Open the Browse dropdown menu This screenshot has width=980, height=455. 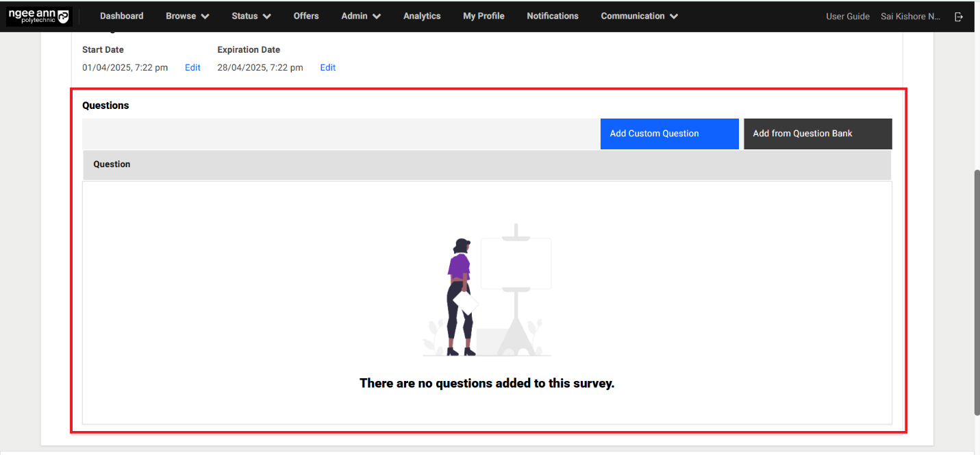click(x=186, y=16)
